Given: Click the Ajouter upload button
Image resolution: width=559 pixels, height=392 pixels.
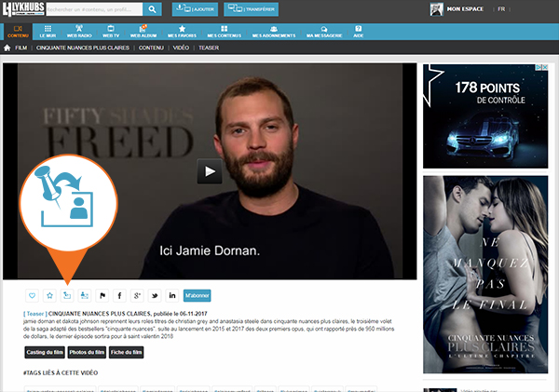Looking at the screenshot, I should pyautogui.click(x=195, y=9).
